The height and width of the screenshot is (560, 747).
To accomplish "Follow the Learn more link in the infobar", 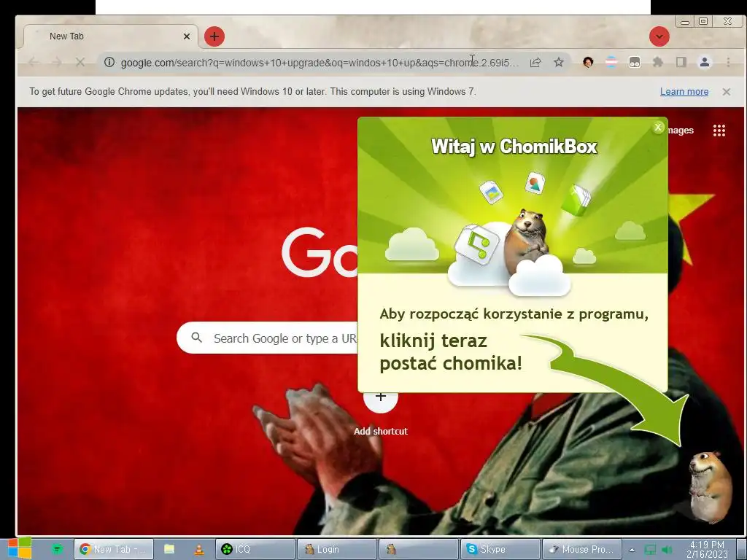I will click(684, 91).
